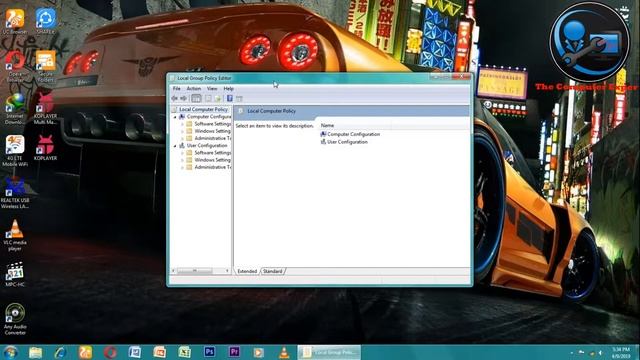Select the 4G LTE Mobile WiFi desktop icon
The image size is (640, 360).
coord(15,151)
